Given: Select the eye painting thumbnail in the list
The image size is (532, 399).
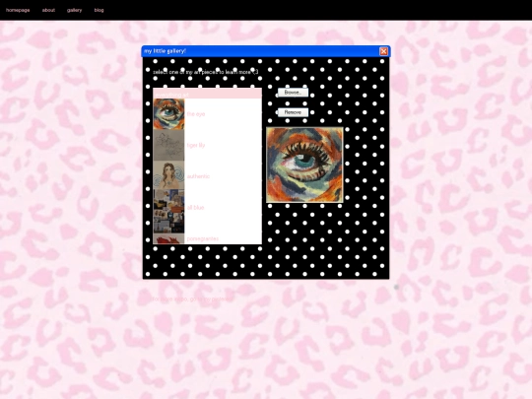Looking at the screenshot, I should click(169, 114).
